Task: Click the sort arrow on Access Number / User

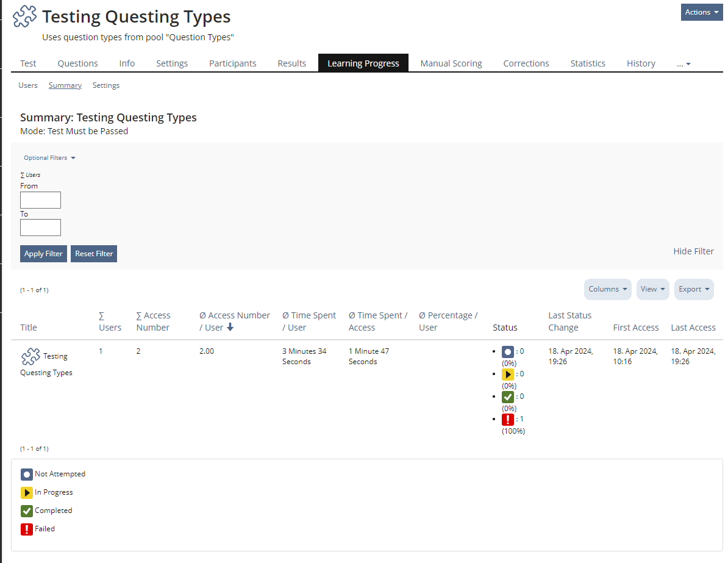Action: point(230,328)
